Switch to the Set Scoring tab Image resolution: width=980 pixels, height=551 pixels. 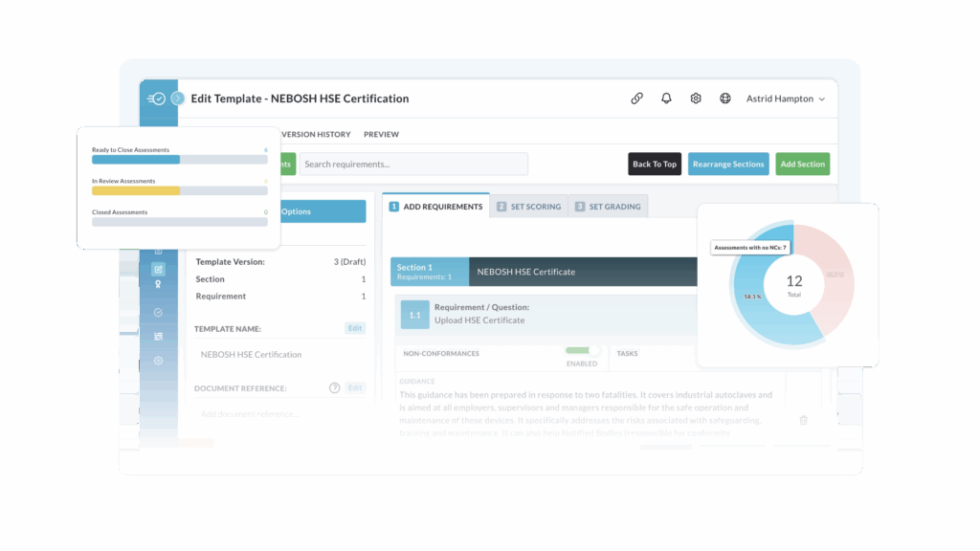tap(529, 206)
